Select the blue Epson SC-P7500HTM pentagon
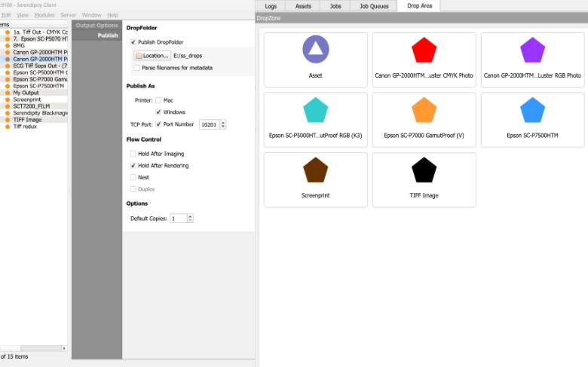The width and height of the screenshot is (588, 367). [x=532, y=111]
